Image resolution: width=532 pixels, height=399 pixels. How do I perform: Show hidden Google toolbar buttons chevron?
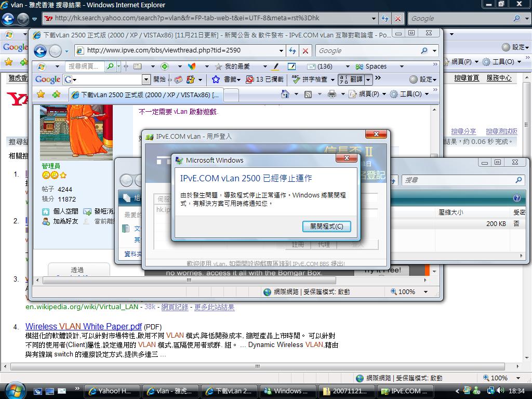[378, 78]
